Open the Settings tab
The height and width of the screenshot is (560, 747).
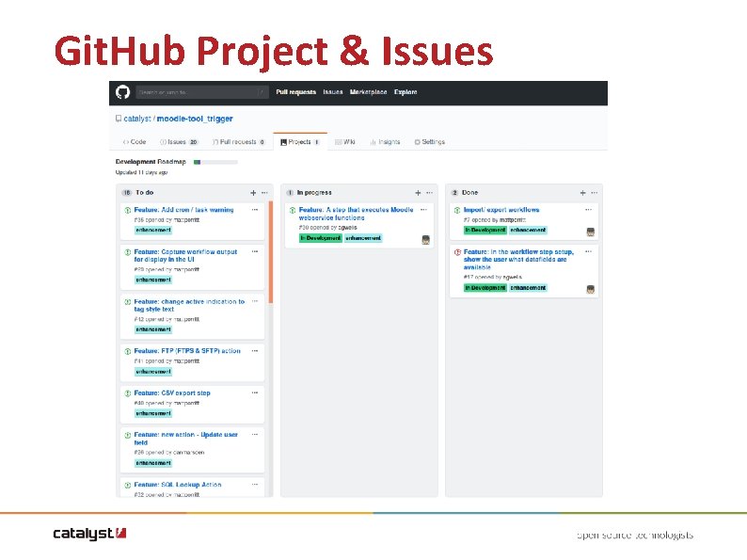(430, 142)
